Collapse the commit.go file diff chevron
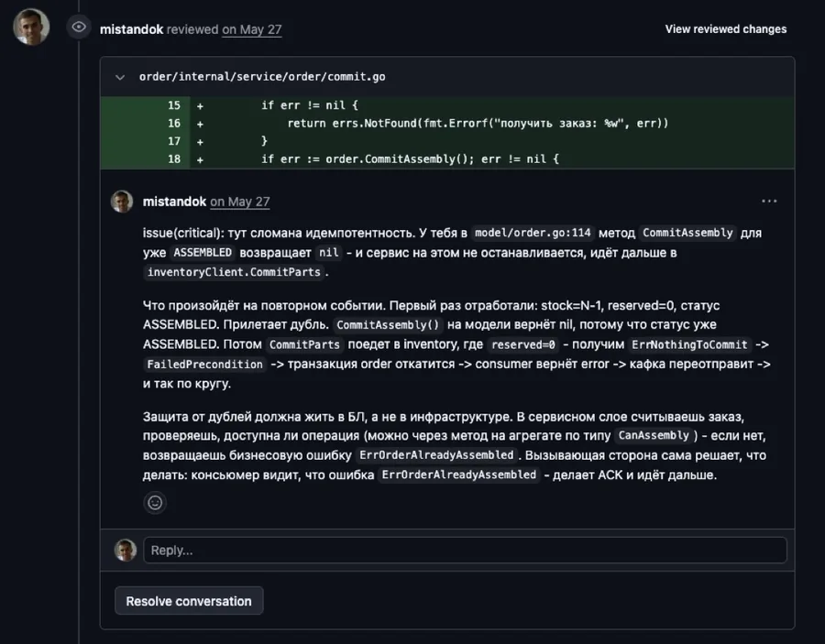This screenshot has width=825, height=644. pos(120,77)
